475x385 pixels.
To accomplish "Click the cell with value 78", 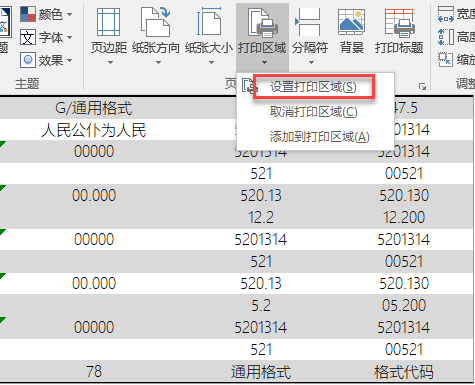I will tap(94, 371).
